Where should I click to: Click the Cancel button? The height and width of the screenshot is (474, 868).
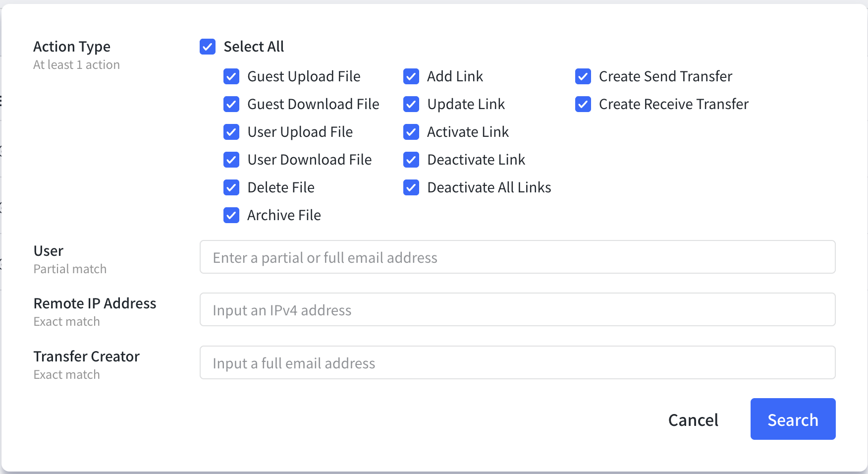pos(693,419)
